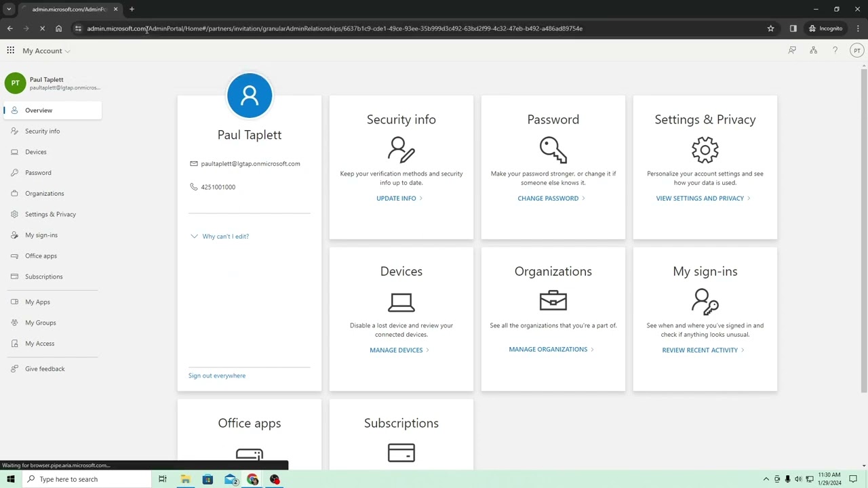The width and height of the screenshot is (868, 488).
Task: Click the email paultaplett@lgtap.onmicrosoft.com in profile card
Action: point(250,164)
